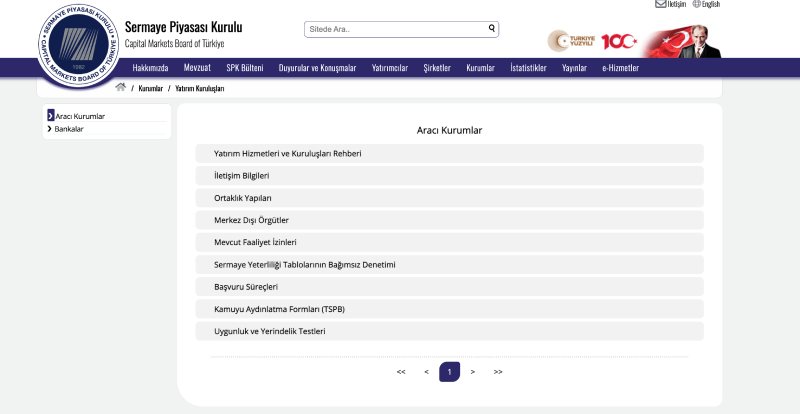Viewport: 800px width, 414px height.
Task: Click the home icon in breadcrumb
Action: [120, 87]
